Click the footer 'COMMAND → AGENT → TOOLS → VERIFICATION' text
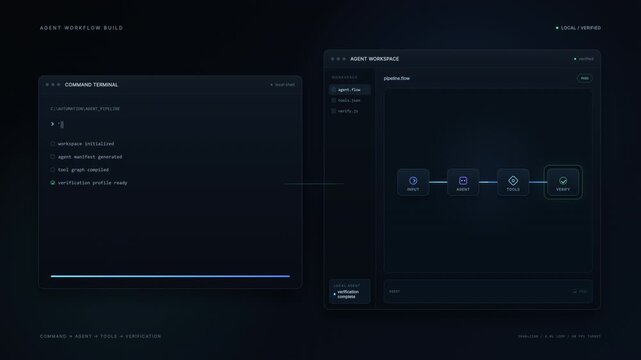The height and width of the screenshot is (360, 641). pyautogui.click(x=101, y=336)
